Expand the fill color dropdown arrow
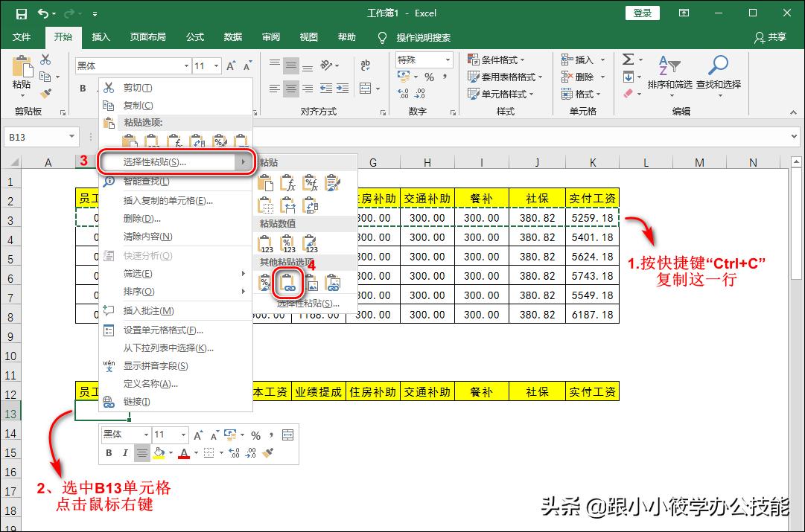The width and height of the screenshot is (805, 532). point(171,452)
